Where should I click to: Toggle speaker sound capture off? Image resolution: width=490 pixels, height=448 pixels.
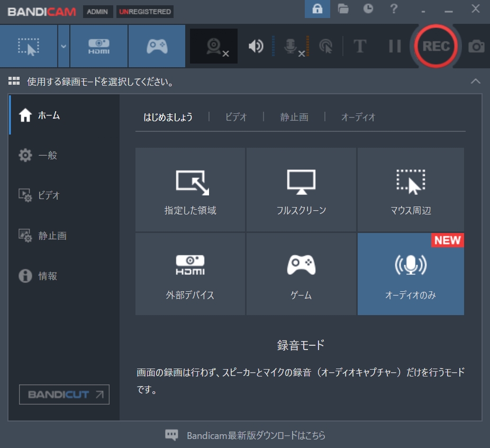tap(256, 46)
